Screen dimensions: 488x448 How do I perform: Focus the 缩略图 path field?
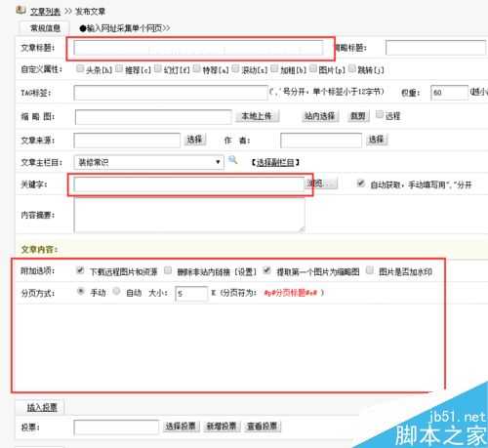click(153, 117)
